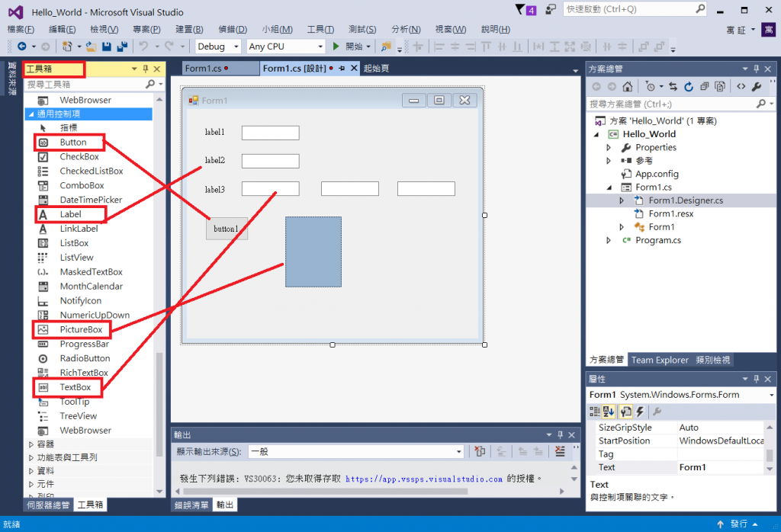Open the app.vssps.visualstudio.com link

[x=424, y=479]
